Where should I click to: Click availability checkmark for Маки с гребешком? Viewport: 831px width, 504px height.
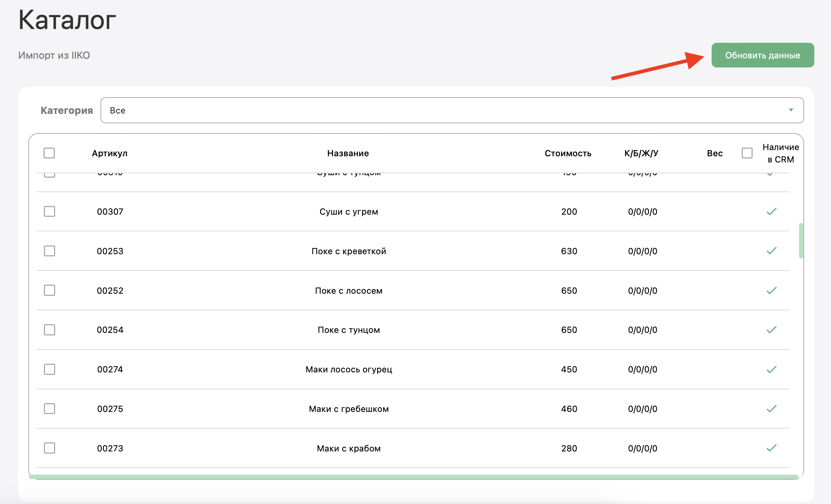click(x=771, y=409)
